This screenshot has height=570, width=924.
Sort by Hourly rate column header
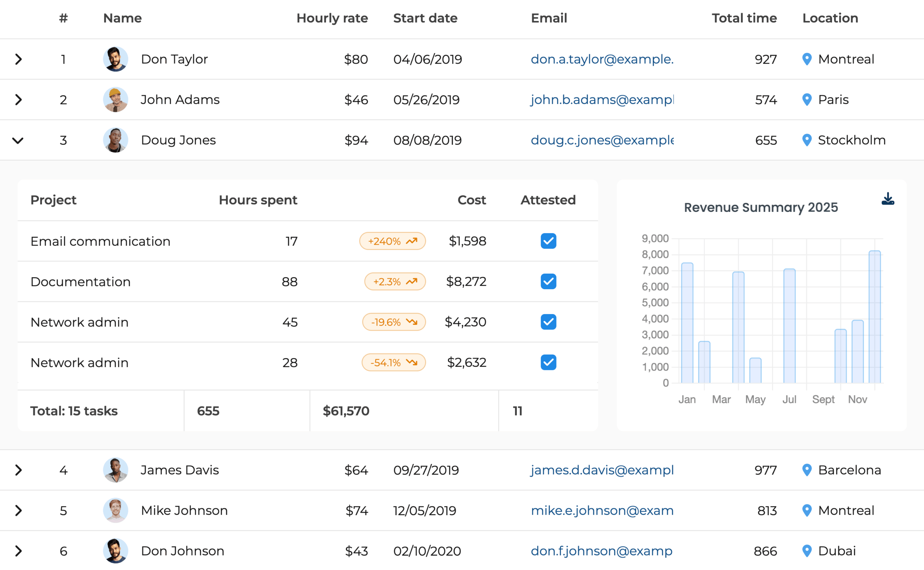click(x=332, y=18)
